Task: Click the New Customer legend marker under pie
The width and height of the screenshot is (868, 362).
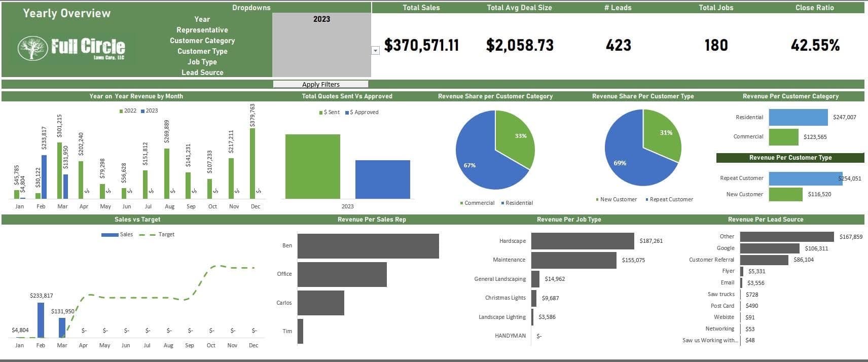Action: [x=597, y=200]
